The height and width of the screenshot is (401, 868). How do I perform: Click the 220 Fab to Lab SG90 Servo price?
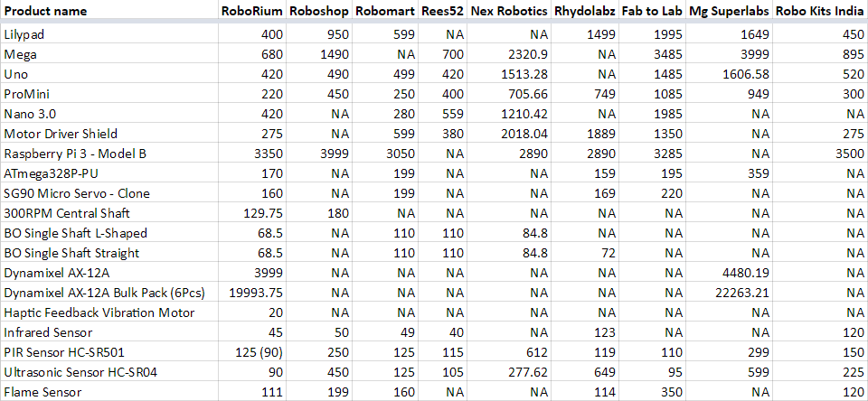(x=653, y=193)
